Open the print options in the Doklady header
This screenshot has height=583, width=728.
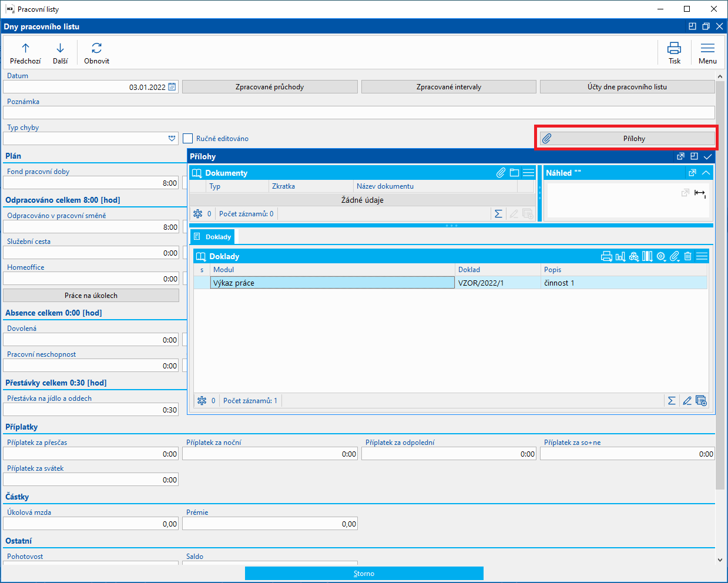pos(606,256)
